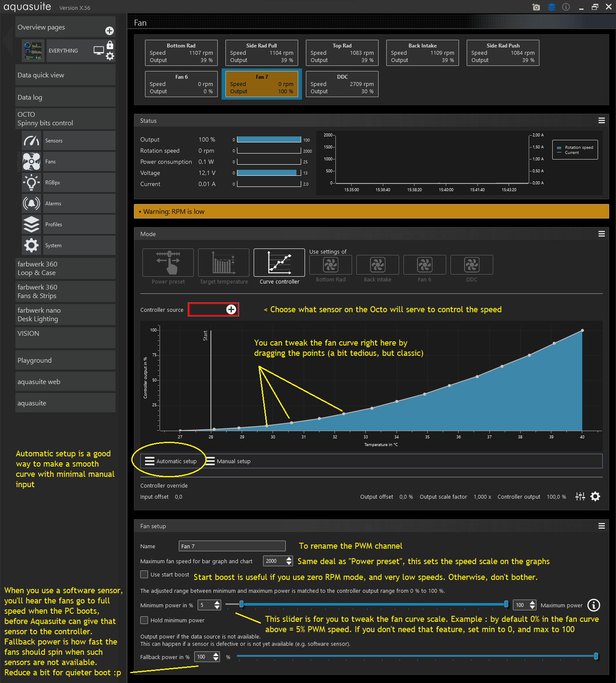The height and width of the screenshot is (683, 616).
Task: Use settings of DDC
Action: coord(472,265)
